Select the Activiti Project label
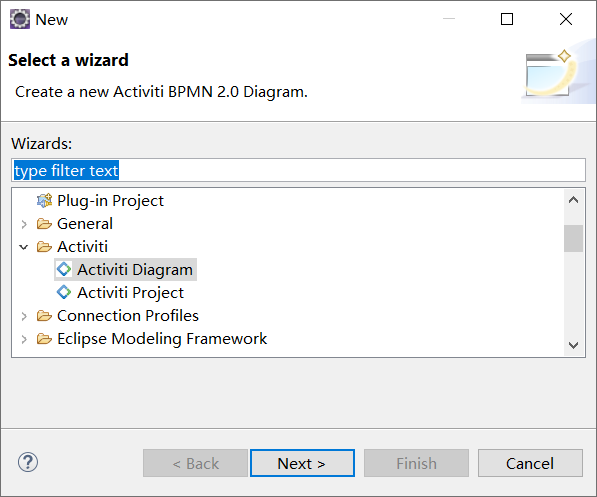 point(130,292)
